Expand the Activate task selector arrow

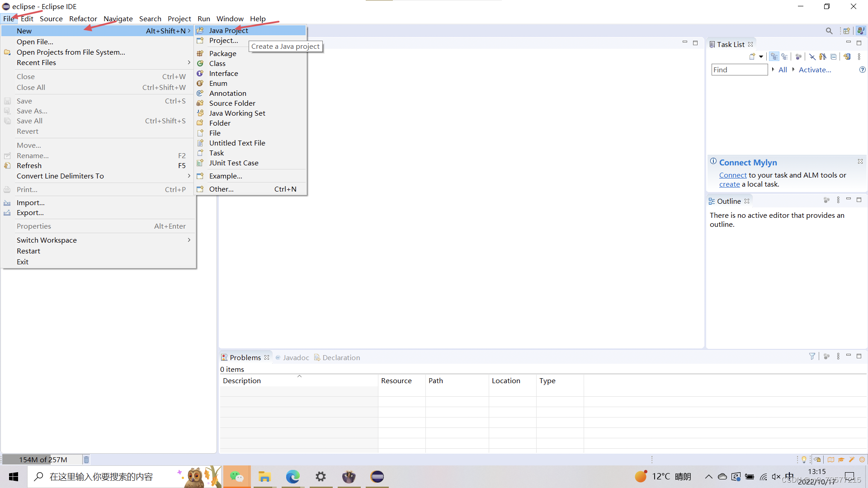coord(793,70)
